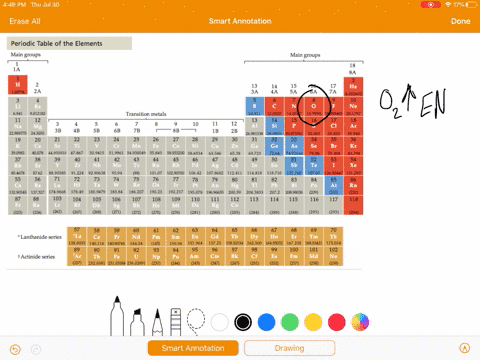
Task: Tap the astatine At cell
Action: [334, 185]
